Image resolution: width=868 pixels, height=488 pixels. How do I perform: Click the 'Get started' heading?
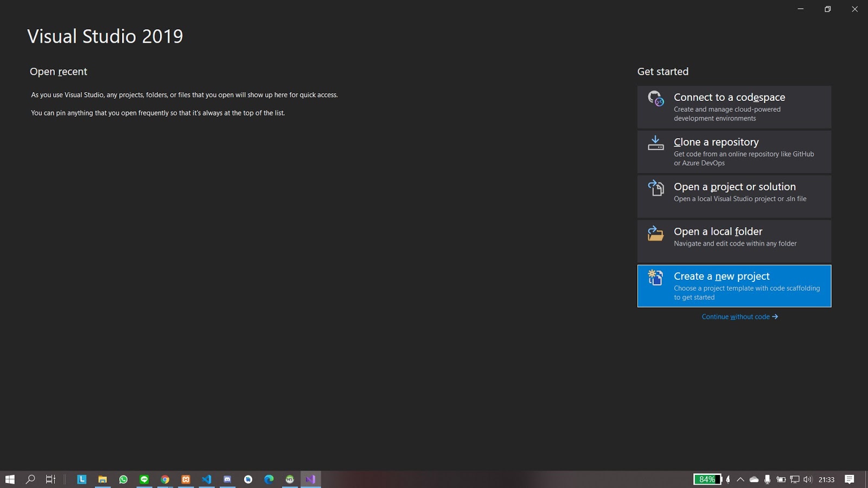click(663, 72)
